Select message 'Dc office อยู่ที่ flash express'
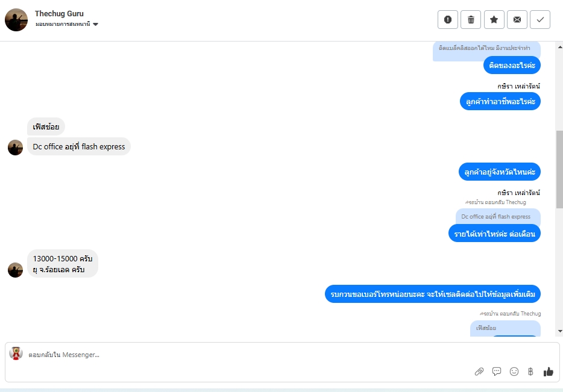The height and width of the screenshot is (392, 563). click(x=78, y=146)
